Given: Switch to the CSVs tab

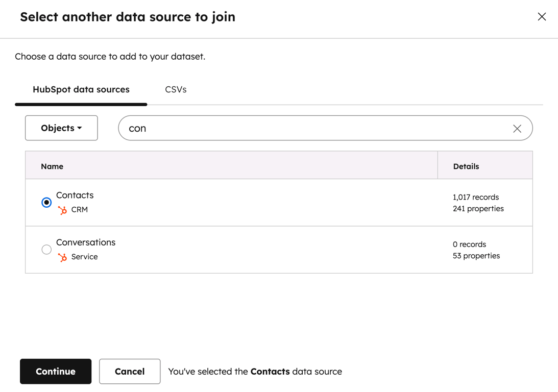Looking at the screenshot, I should 176,90.
